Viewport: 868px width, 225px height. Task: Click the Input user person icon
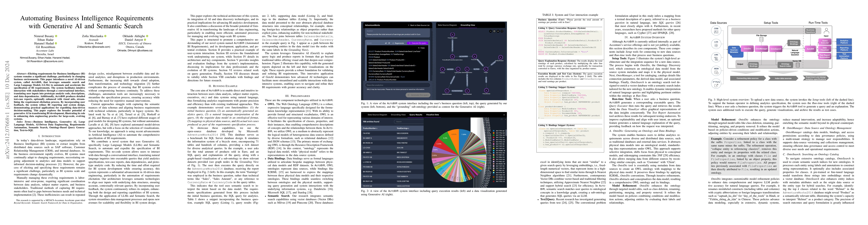[827, 31]
